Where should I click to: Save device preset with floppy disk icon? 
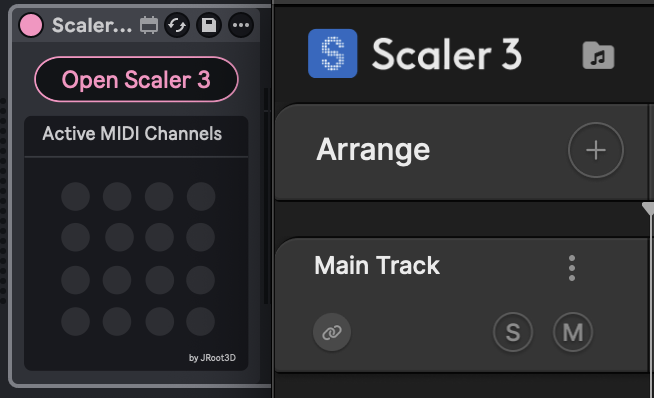(209, 25)
